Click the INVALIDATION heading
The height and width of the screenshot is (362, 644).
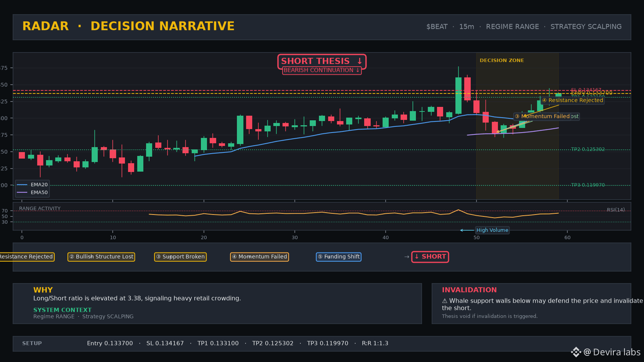469,290
